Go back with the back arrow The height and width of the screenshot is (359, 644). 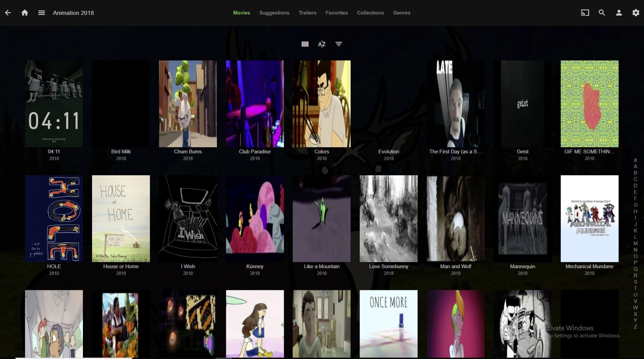point(8,13)
